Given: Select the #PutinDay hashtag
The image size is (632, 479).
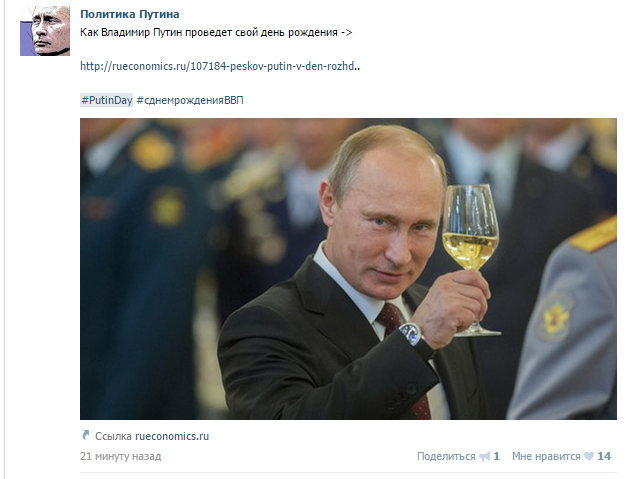Looking at the screenshot, I should click(x=106, y=100).
